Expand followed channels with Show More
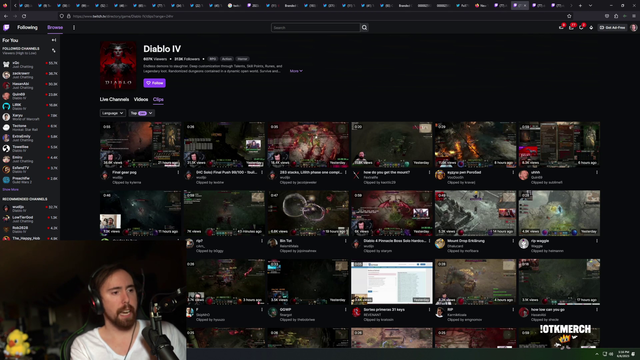The height and width of the screenshot is (360, 640). (10, 189)
